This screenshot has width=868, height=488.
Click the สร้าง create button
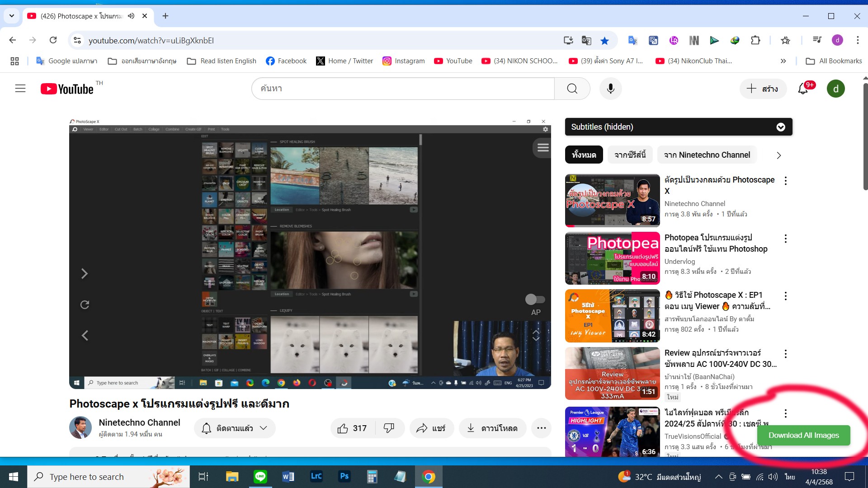tap(763, 89)
